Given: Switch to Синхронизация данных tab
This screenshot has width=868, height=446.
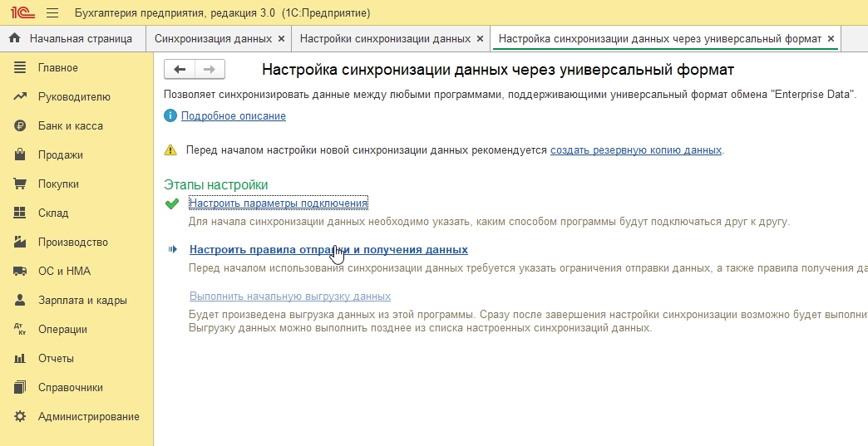Looking at the screenshot, I should click(213, 38).
